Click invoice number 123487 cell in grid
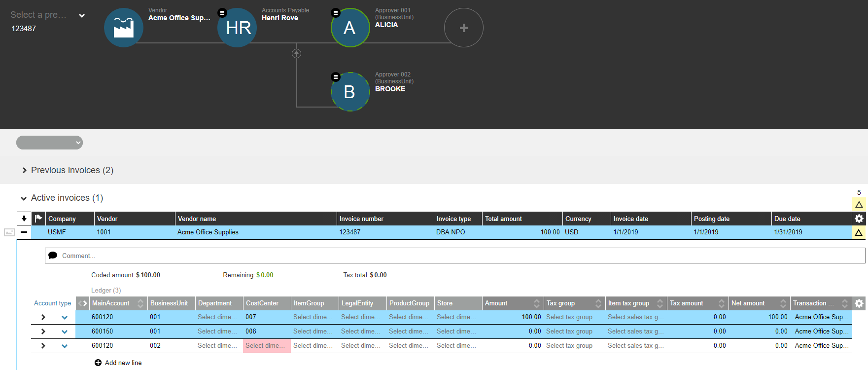 point(385,232)
